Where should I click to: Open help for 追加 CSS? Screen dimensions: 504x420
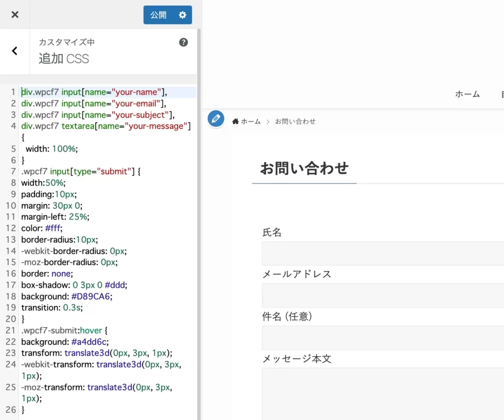click(183, 42)
